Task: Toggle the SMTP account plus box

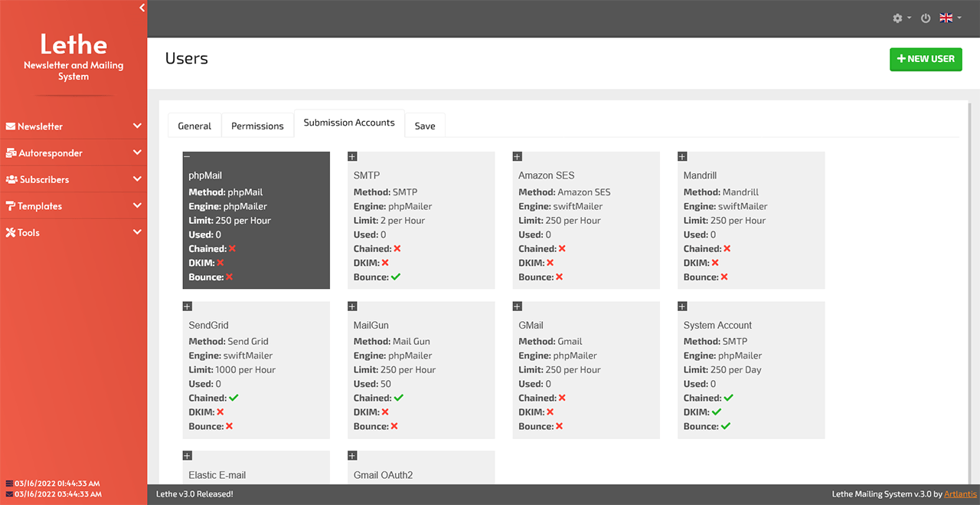Action: pos(352,157)
